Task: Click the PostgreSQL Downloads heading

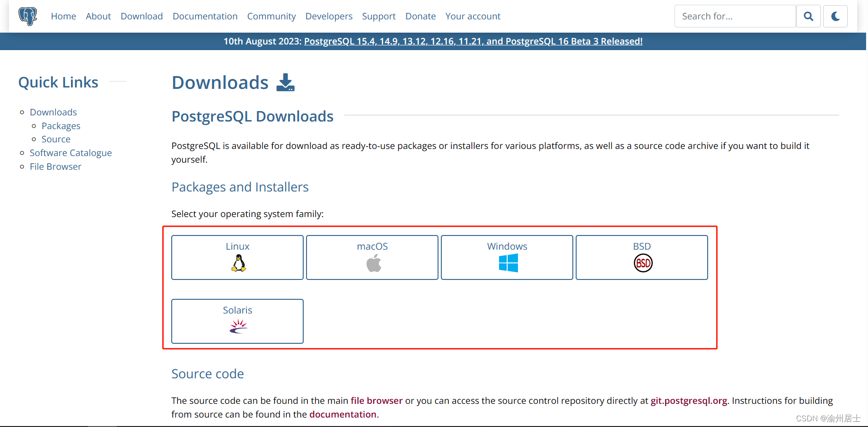Action: 253,116
